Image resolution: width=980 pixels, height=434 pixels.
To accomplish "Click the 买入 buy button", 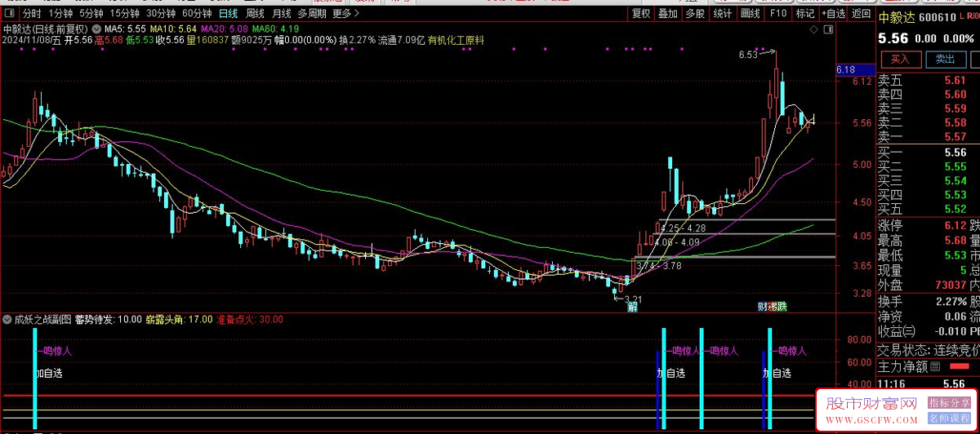I will (x=900, y=60).
